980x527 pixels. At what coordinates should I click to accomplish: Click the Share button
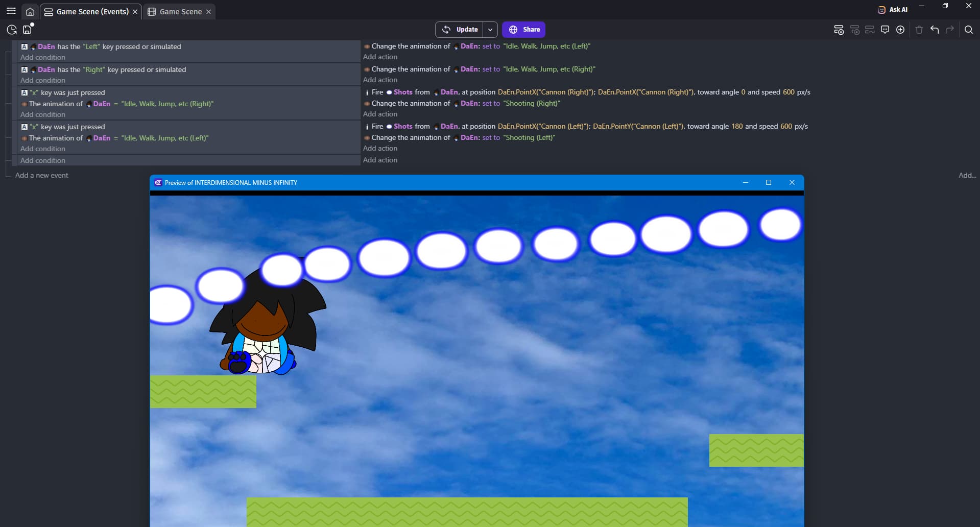[x=523, y=30]
